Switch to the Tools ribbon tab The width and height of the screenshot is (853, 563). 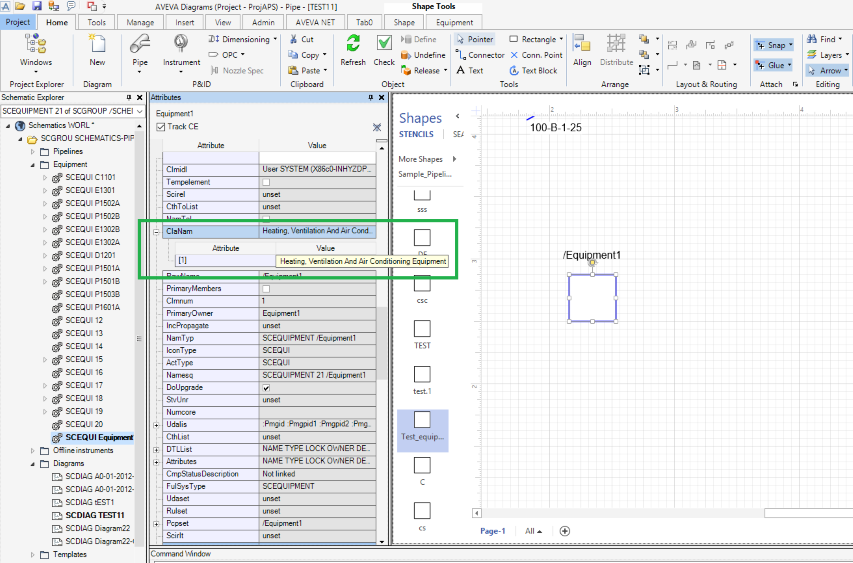(x=96, y=22)
